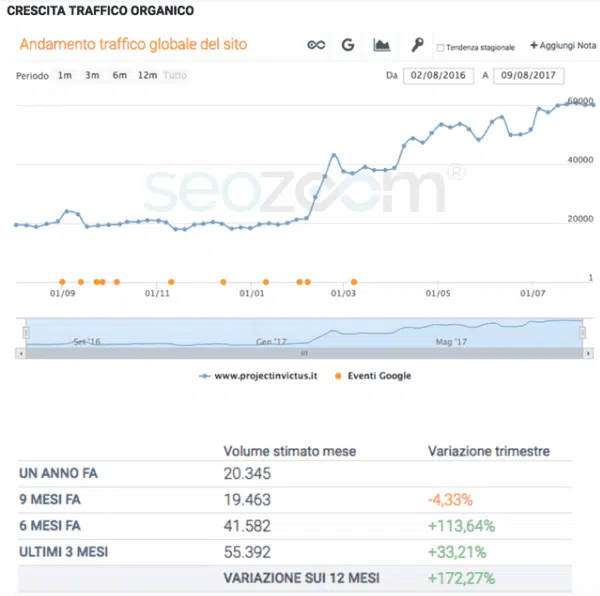
Task: Switch the period to 6m
Action: 119,75
